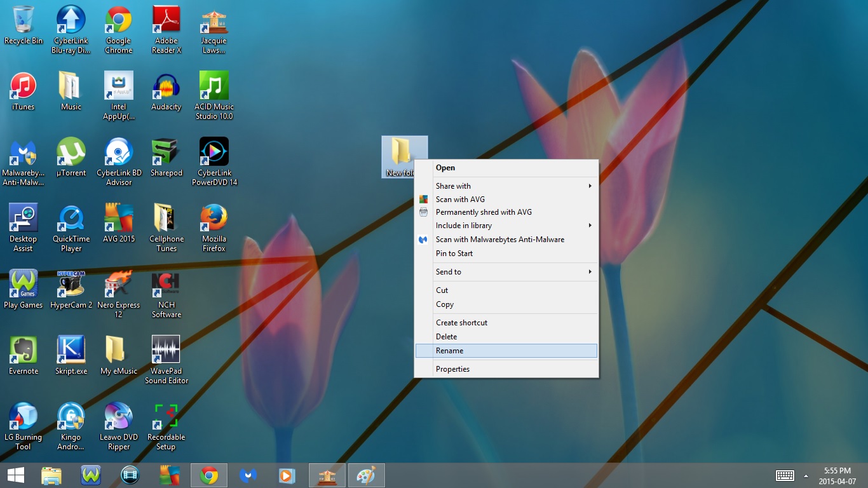The width and height of the screenshot is (868, 488).
Task: Select the Google Chrome desktop shortcut
Action: point(119,30)
